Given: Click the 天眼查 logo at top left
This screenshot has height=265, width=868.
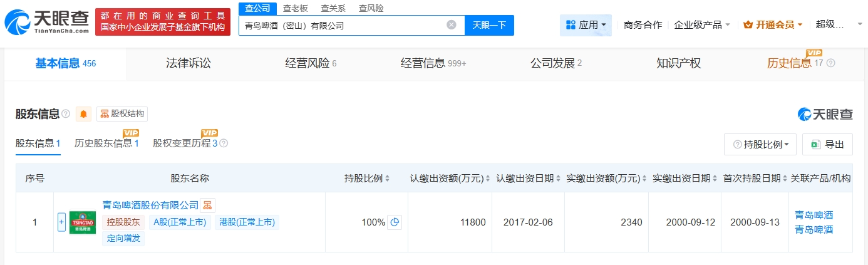Looking at the screenshot, I should pyautogui.click(x=46, y=21).
